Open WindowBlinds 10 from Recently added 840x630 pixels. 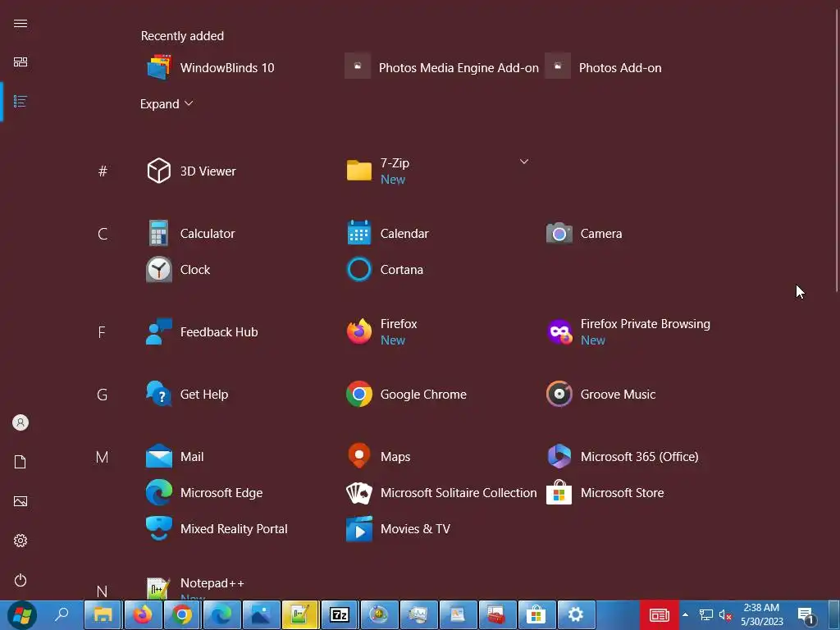[211, 68]
